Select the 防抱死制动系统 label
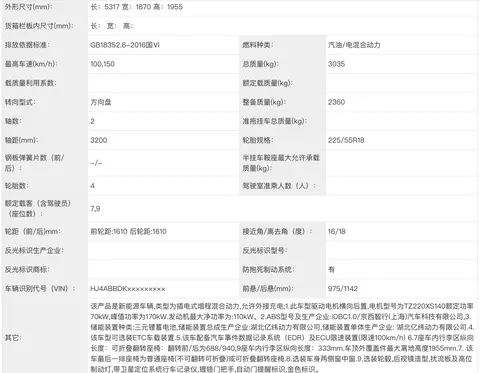480x373 pixels. [268, 269]
